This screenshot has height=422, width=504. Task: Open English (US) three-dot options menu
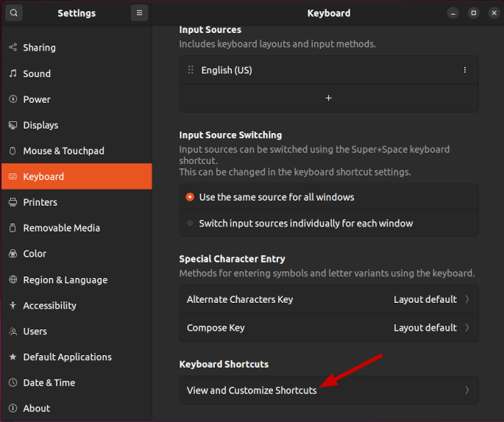pos(465,71)
